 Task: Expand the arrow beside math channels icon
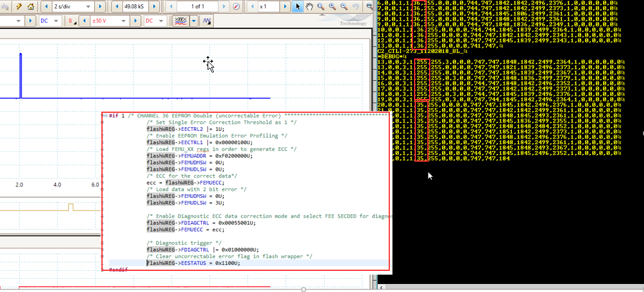coord(194,21)
